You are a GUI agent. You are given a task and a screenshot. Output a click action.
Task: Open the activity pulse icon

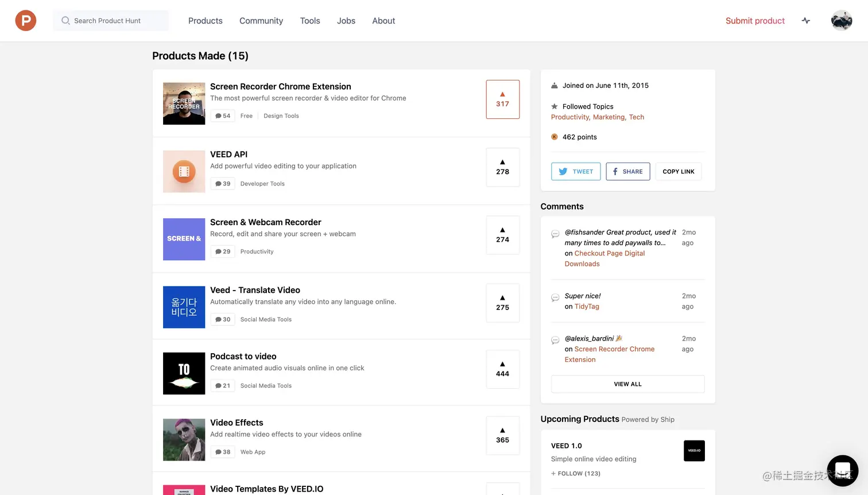[806, 21]
